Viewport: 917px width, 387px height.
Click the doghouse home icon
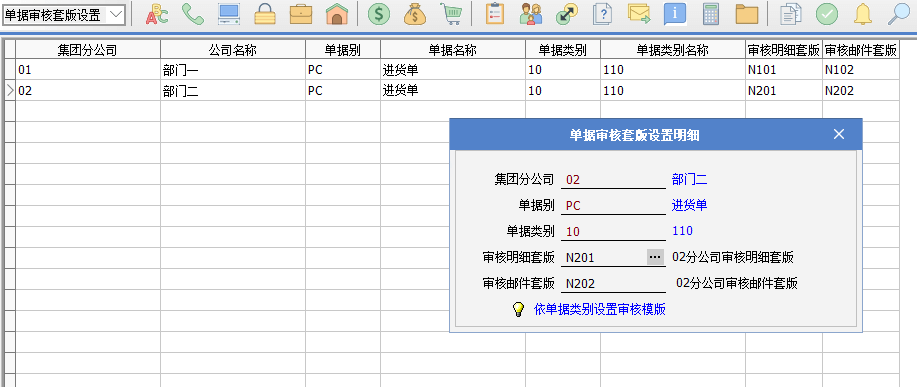[337, 14]
